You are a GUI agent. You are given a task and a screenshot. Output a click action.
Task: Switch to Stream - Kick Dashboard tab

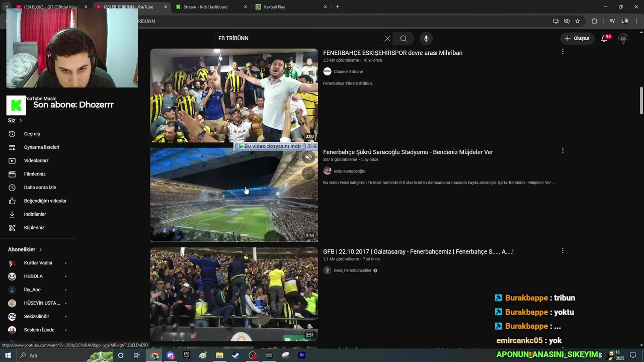click(205, 7)
